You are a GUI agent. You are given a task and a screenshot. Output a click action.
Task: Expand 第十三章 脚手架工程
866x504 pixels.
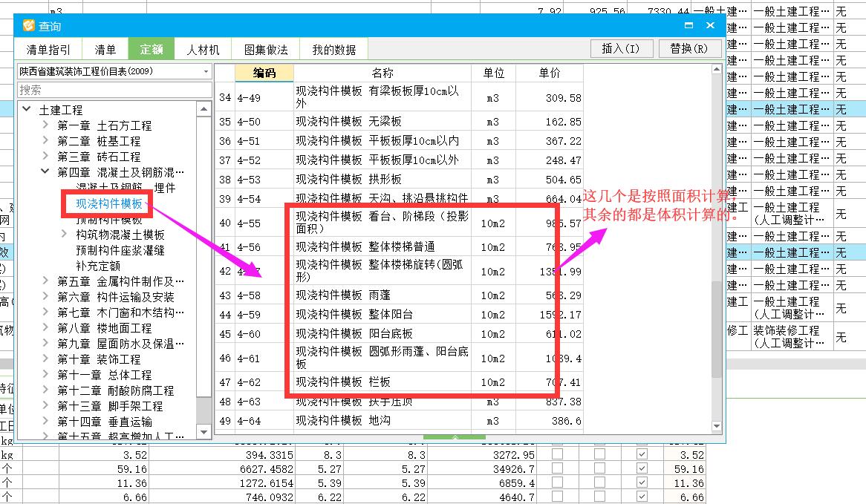coord(45,405)
